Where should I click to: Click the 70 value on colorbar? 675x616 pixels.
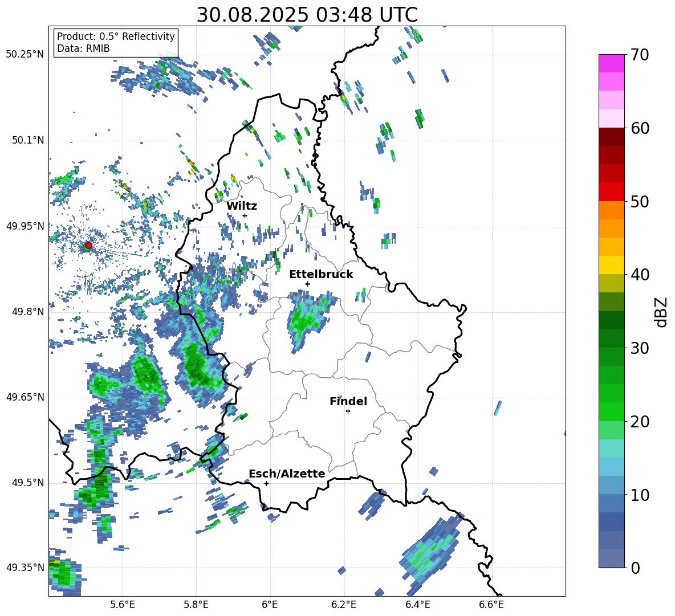640,55
